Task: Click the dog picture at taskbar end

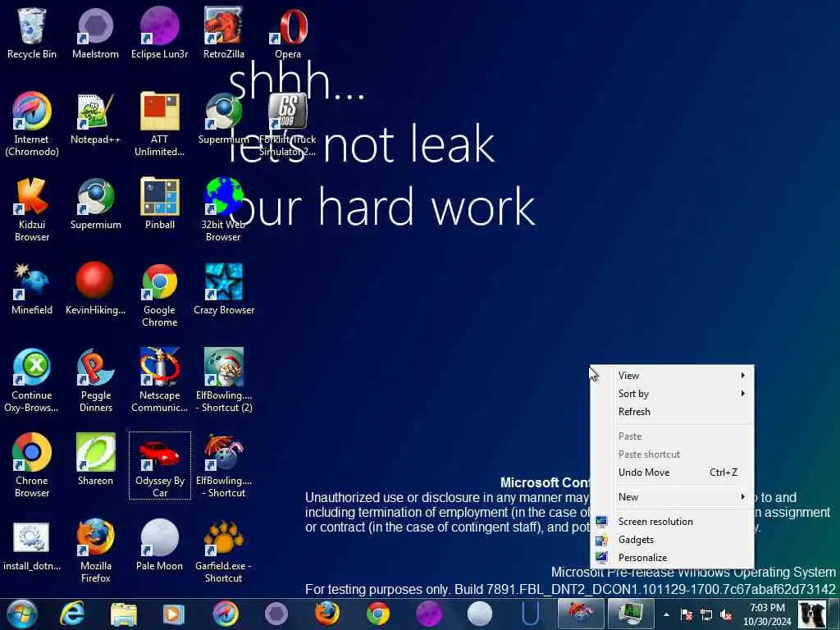Action: coord(812,614)
